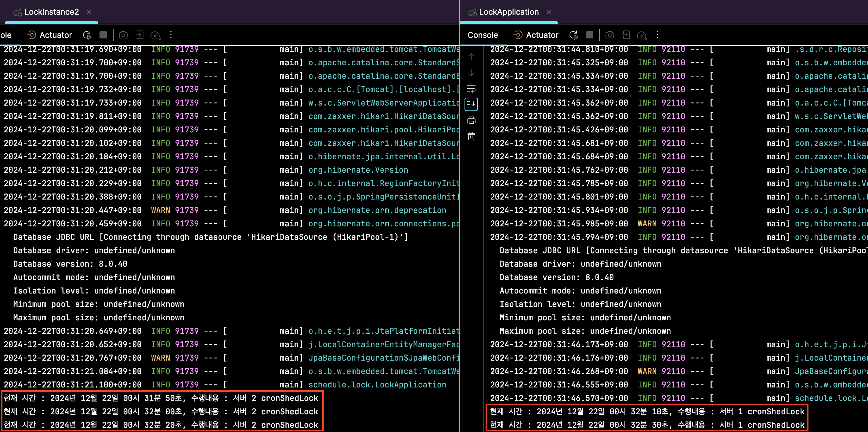Stop the LockApplication process
Viewport: 868px width, 432px height.
pos(590,35)
